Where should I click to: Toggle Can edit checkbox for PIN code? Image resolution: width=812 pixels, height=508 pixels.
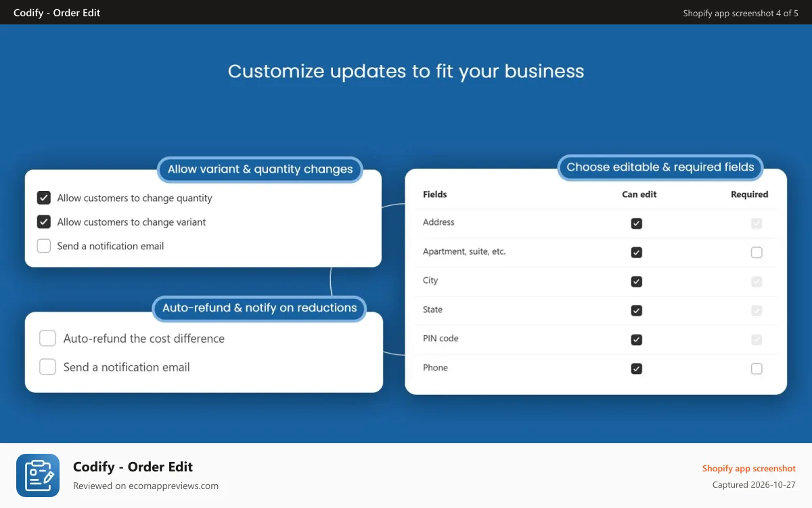click(636, 340)
